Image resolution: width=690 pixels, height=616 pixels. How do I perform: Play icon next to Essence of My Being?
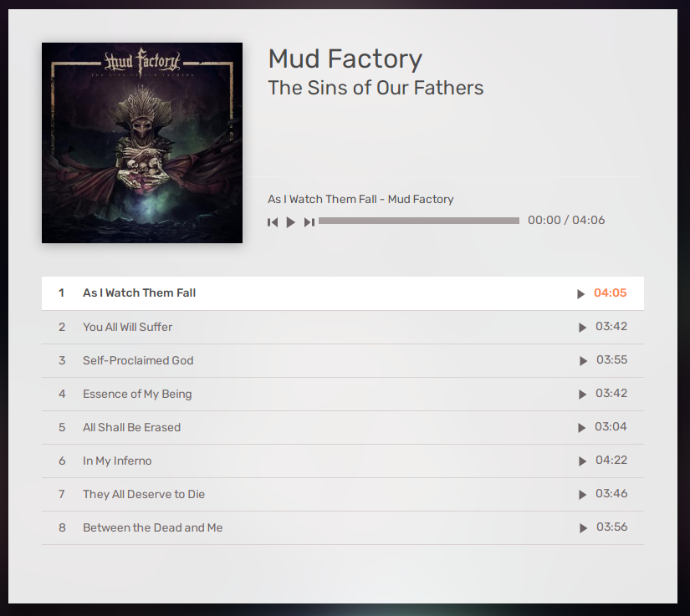(582, 395)
